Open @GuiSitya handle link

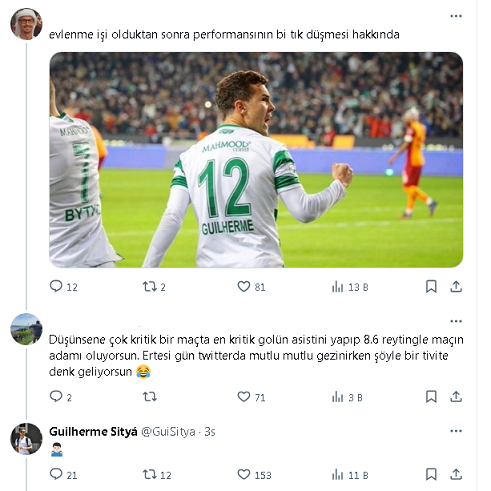[x=168, y=432]
